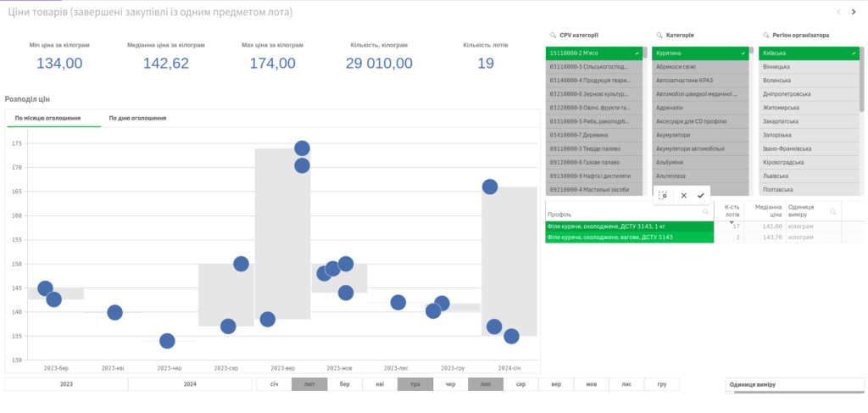Image resolution: width=868 pixels, height=413 pixels.
Task: Open the selection tool in the popup toolbar
Action: pos(664,195)
